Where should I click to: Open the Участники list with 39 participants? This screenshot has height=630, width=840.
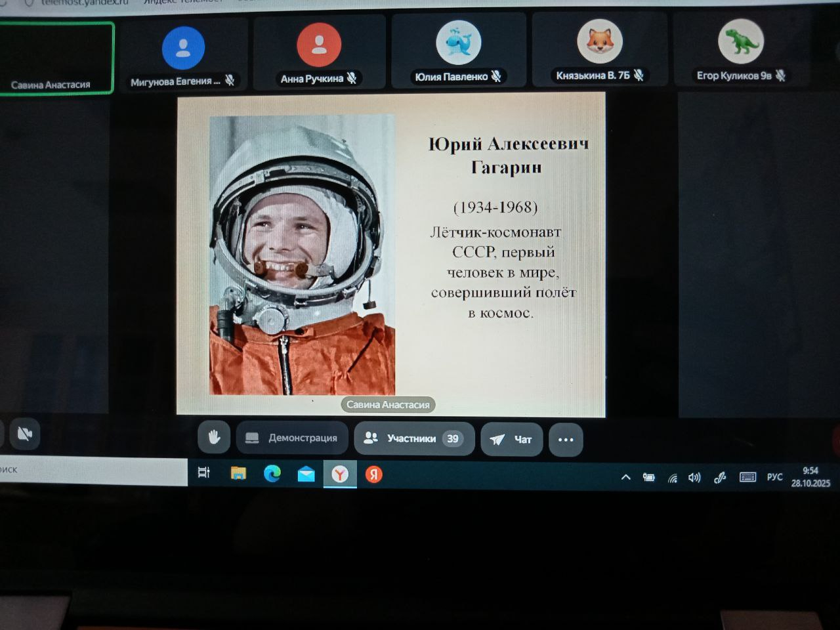[x=413, y=438]
